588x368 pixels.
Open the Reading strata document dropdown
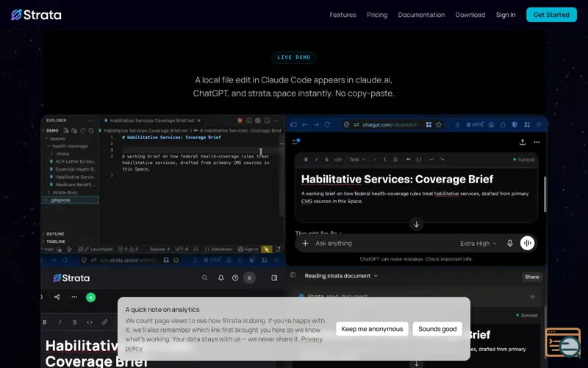point(341,276)
